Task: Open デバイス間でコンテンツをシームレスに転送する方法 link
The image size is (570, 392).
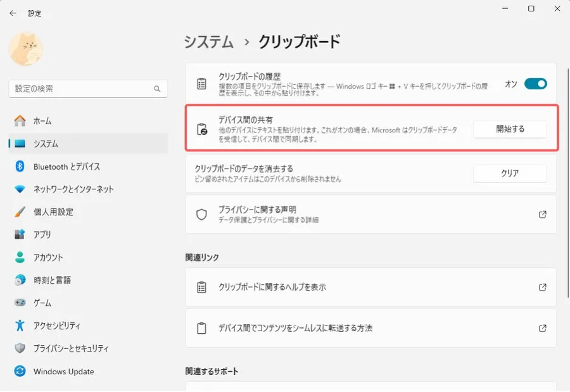Action: coord(295,328)
